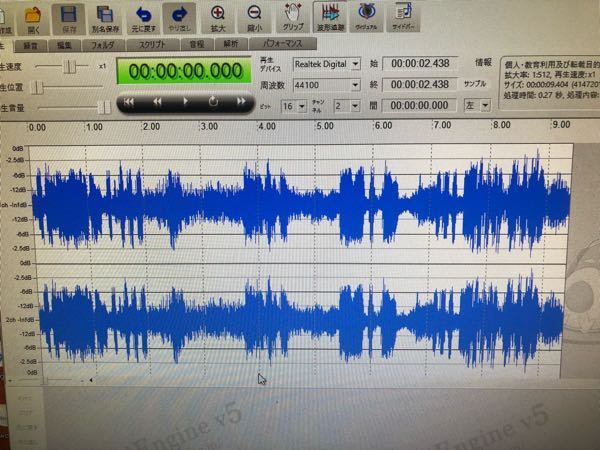Start playback with the play button
Image resolution: width=600 pixels, height=450 pixels.
click(x=186, y=102)
